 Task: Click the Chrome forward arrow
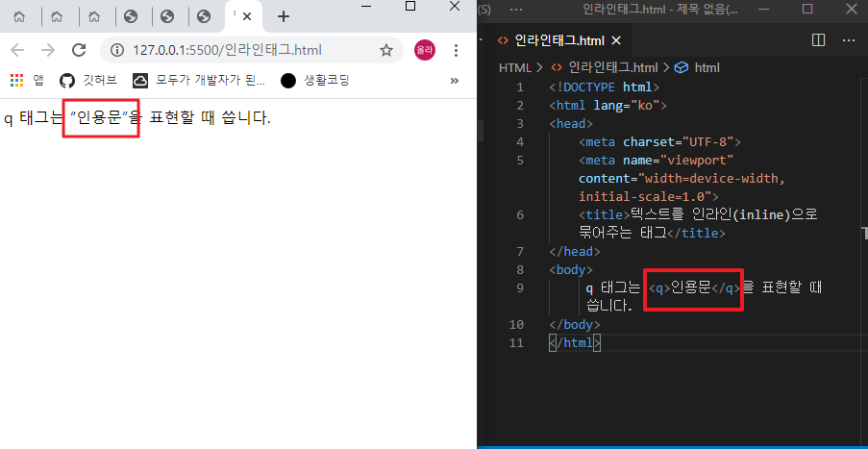[x=49, y=50]
